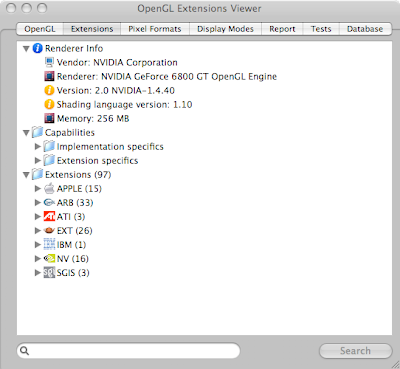Collapse the Capabilities section
Viewport: 400px width, 369px height.
pyautogui.click(x=26, y=133)
